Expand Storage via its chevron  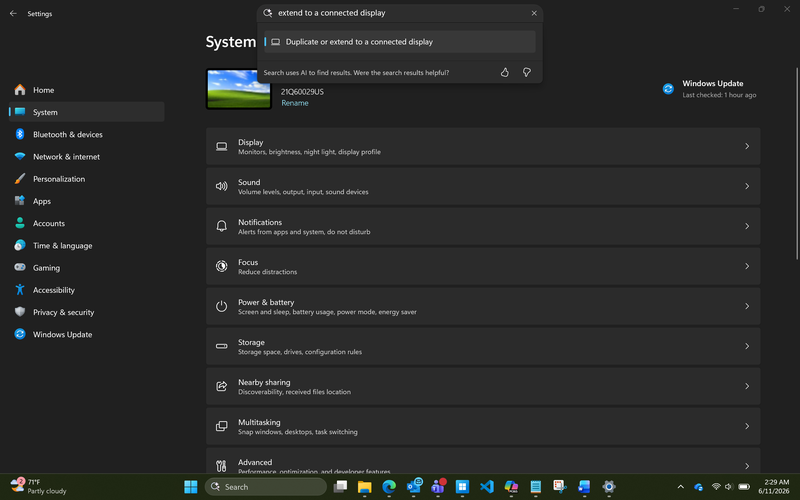click(x=747, y=346)
